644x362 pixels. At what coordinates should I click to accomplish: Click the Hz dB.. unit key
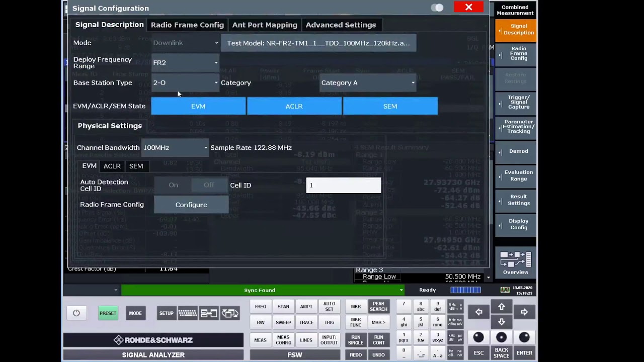point(455,352)
